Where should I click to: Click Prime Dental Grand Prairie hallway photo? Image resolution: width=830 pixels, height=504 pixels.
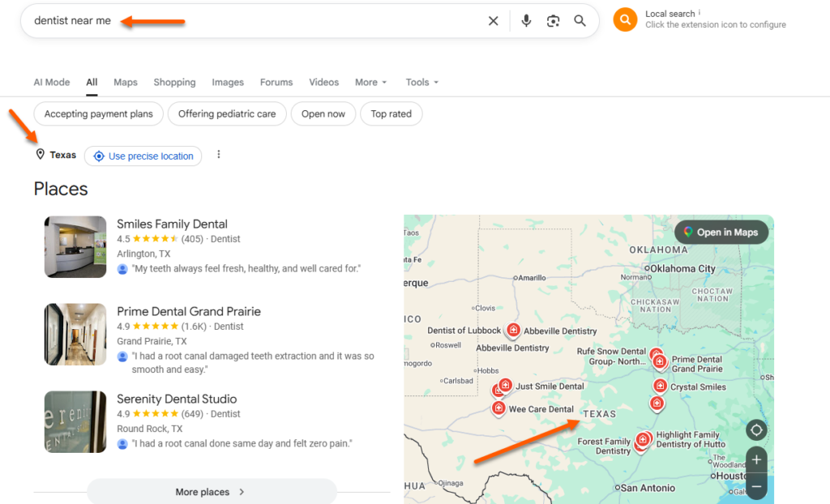pyautogui.click(x=75, y=334)
